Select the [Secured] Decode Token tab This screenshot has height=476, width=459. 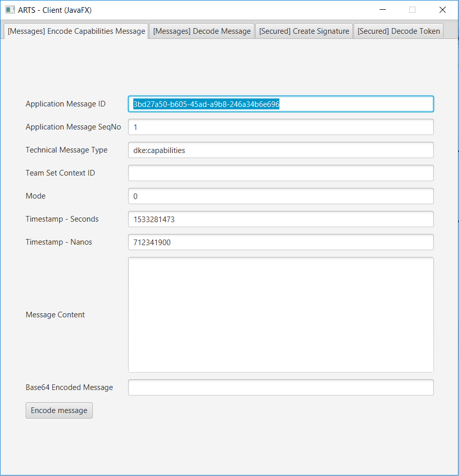[x=398, y=31]
